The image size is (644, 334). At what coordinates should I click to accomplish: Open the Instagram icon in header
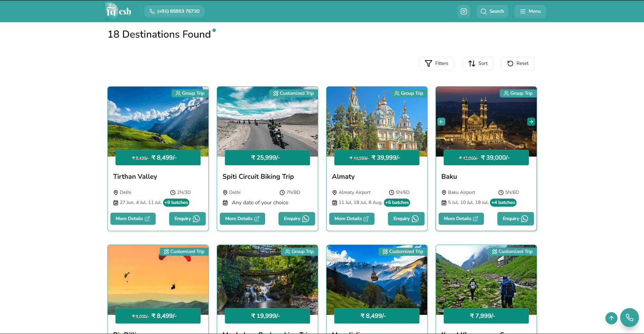click(x=463, y=11)
